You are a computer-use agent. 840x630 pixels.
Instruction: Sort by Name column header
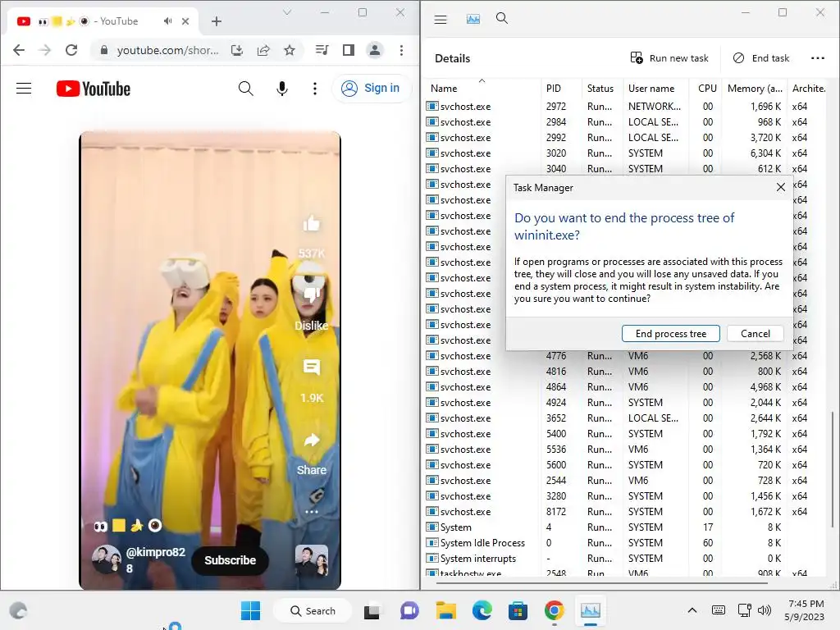coord(444,89)
